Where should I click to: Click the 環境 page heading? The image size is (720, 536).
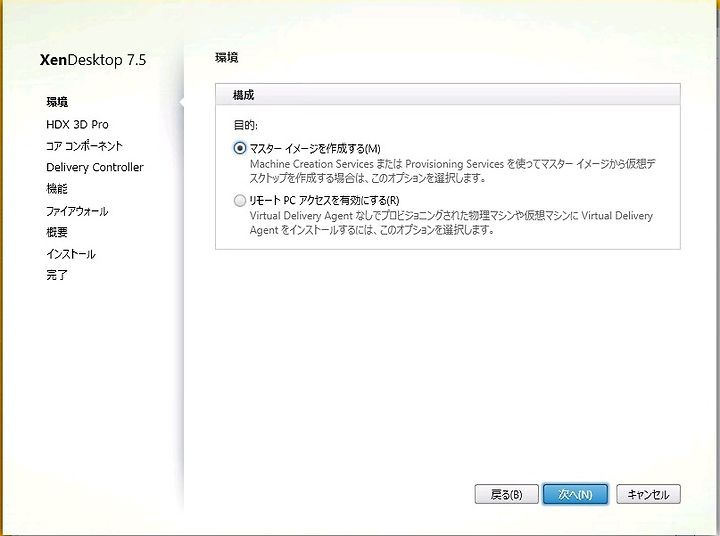pos(226,58)
